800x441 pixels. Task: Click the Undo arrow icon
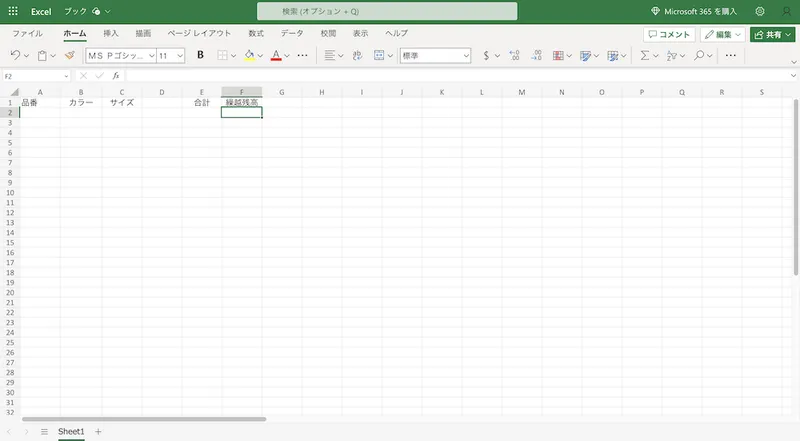15,55
